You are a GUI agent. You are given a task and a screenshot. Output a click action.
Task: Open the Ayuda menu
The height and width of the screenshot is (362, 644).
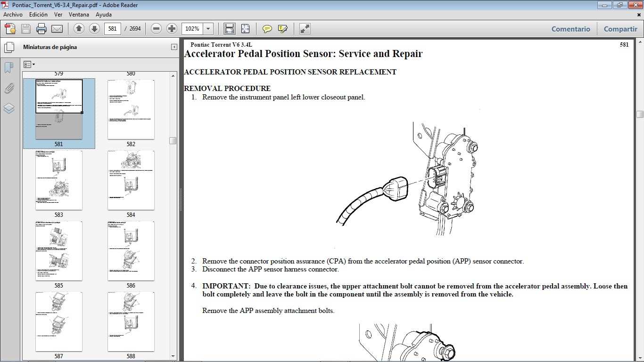[x=103, y=15]
